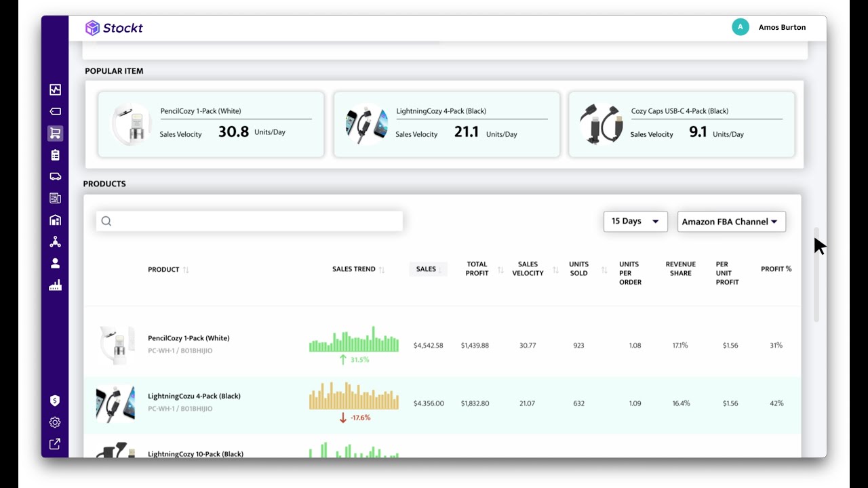Click the 42% profit percent value

pyautogui.click(x=776, y=403)
